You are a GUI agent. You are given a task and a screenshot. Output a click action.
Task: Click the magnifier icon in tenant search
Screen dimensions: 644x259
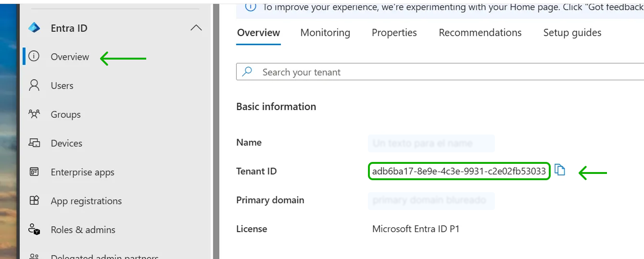click(x=247, y=72)
